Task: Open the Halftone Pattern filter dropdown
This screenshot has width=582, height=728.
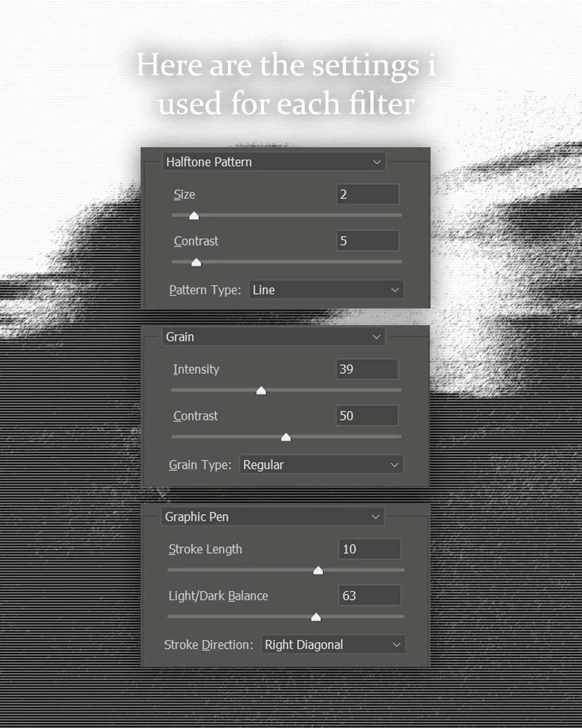Action: pos(274,162)
